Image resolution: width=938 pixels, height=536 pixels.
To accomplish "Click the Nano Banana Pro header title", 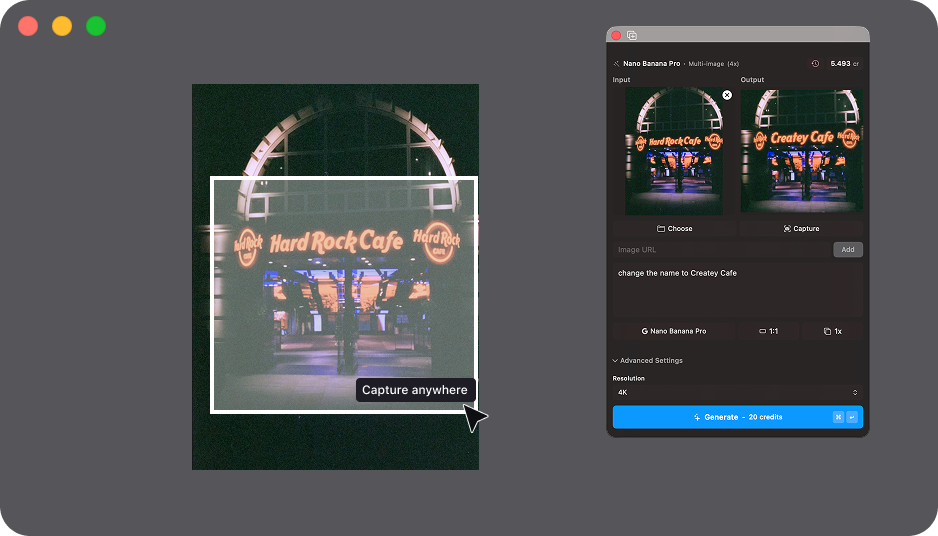I will [651, 64].
